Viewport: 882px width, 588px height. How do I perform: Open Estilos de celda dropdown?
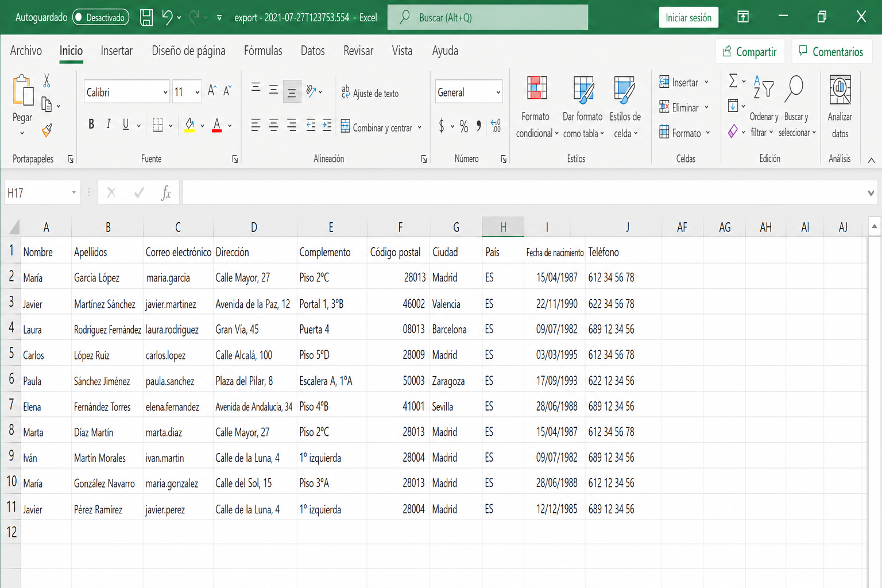click(x=625, y=107)
